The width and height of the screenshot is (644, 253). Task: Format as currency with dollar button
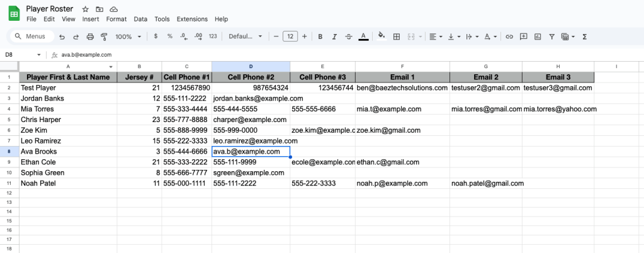point(155,37)
